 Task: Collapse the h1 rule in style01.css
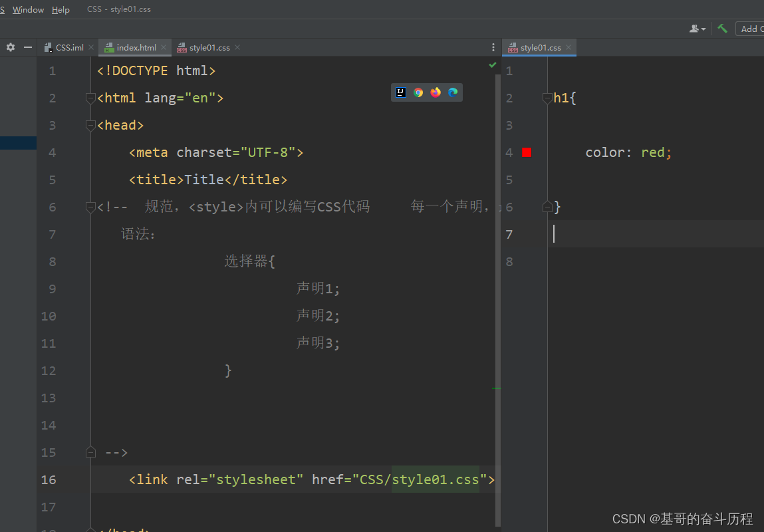547,98
